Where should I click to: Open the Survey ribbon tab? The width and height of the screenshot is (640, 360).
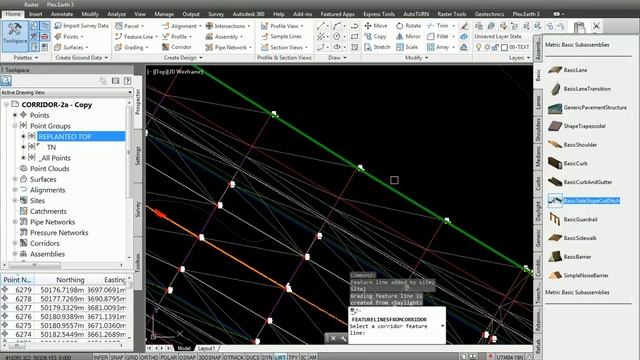[216, 14]
